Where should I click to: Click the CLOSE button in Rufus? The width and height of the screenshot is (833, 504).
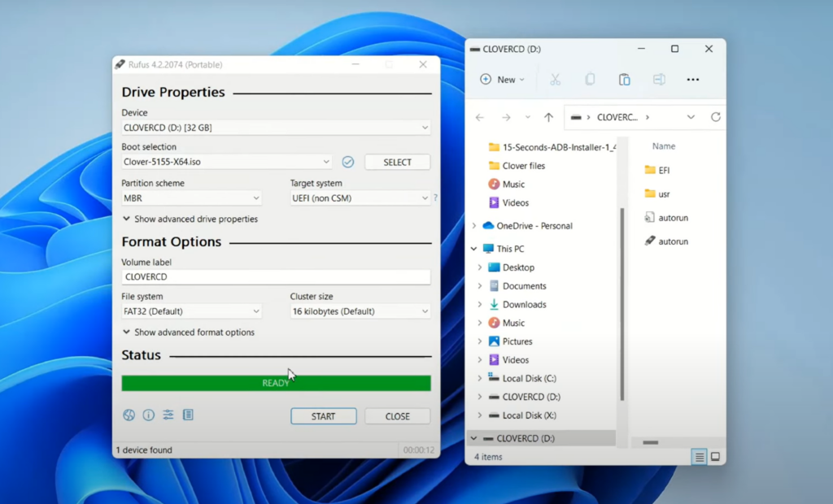pos(397,416)
